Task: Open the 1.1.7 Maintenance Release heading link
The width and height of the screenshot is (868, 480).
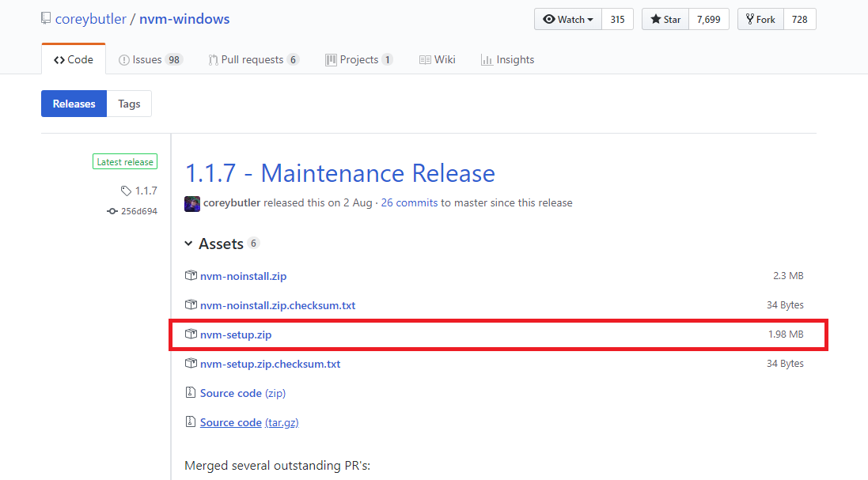Action: pyautogui.click(x=339, y=172)
